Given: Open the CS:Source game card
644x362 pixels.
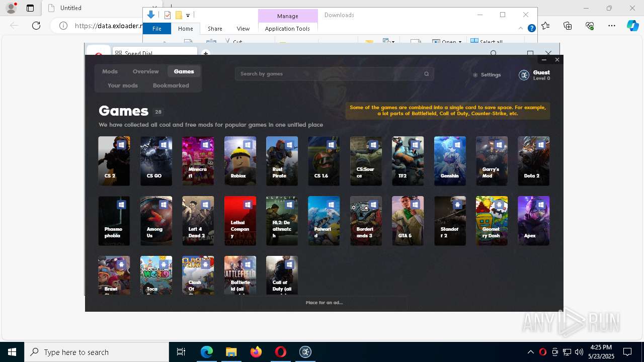Looking at the screenshot, I should click(x=366, y=161).
